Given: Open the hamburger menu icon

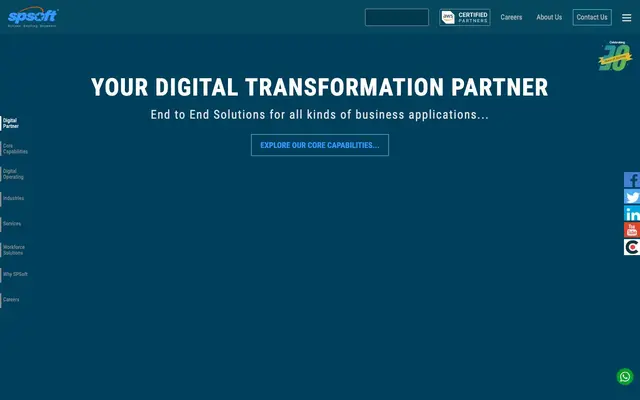Looking at the screenshot, I should pyautogui.click(x=627, y=18).
